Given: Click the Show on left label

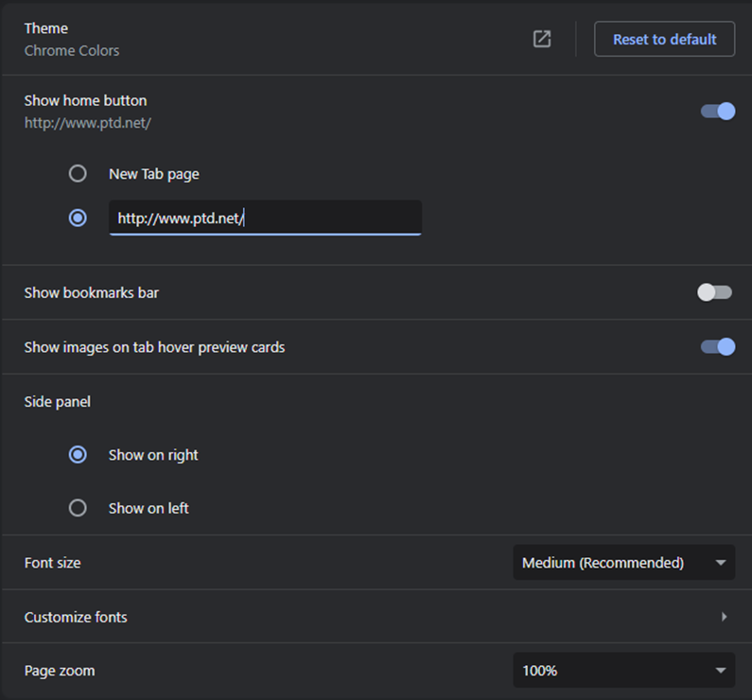Looking at the screenshot, I should pyautogui.click(x=149, y=508).
